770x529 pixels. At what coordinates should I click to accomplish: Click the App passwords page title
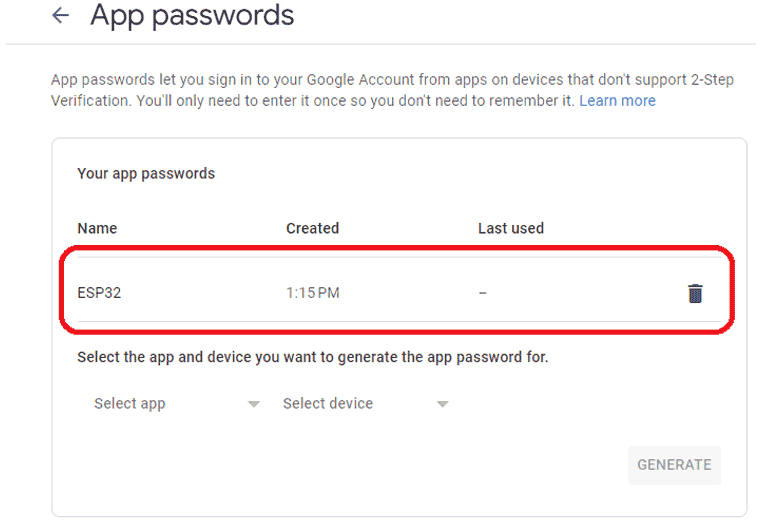pos(192,16)
